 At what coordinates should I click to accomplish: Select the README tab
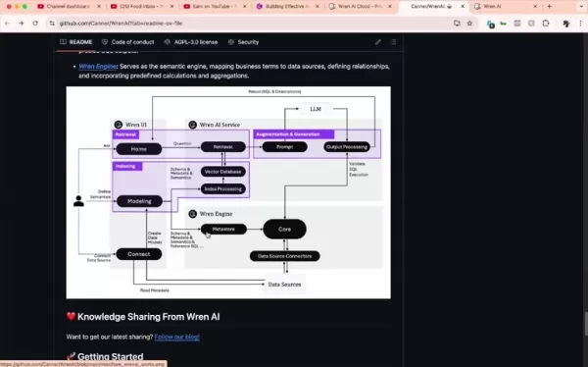pos(76,42)
